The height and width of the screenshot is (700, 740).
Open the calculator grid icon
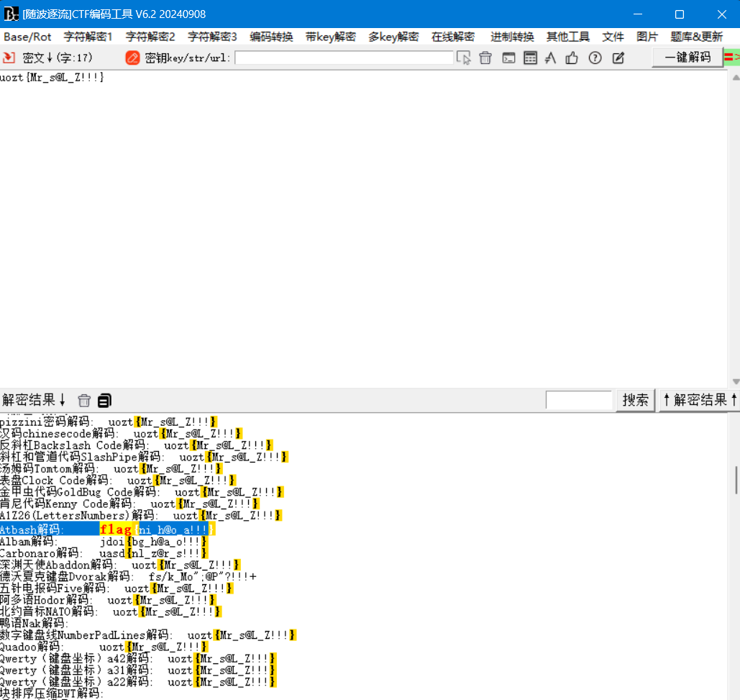coord(530,58)
